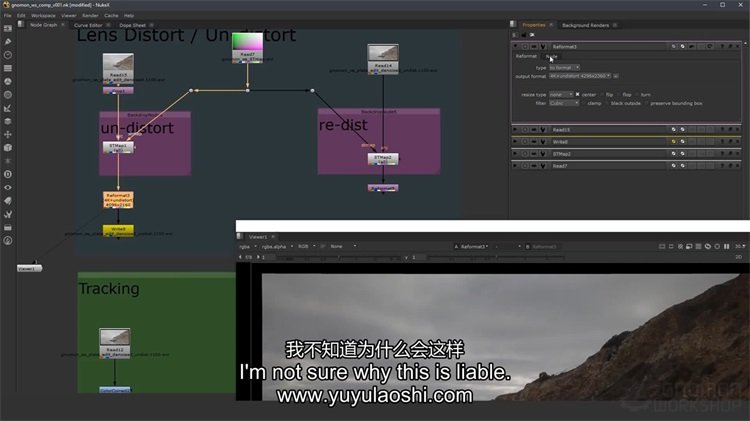The height and width of the screenshot is (421, 750).
Task: Open viewer rgba channel dropdown
Action: pyautogui.click(x=248, y=246)
